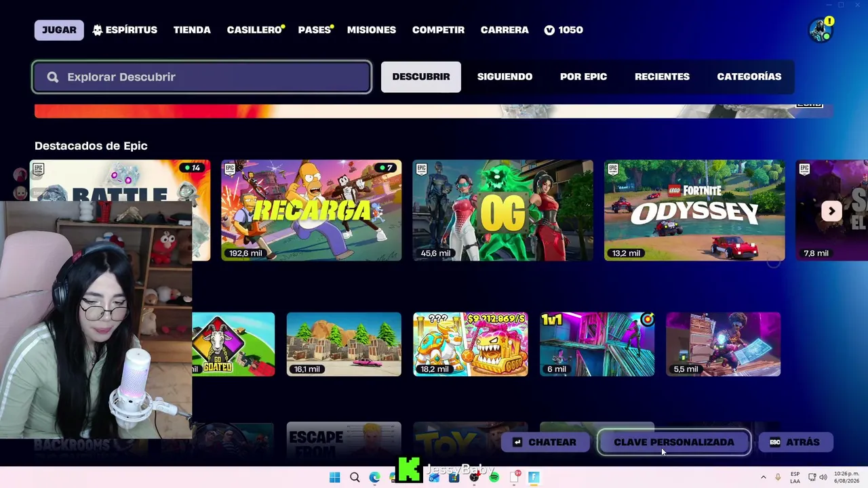Open the Windows Start menu

click(x=334, y=477)
